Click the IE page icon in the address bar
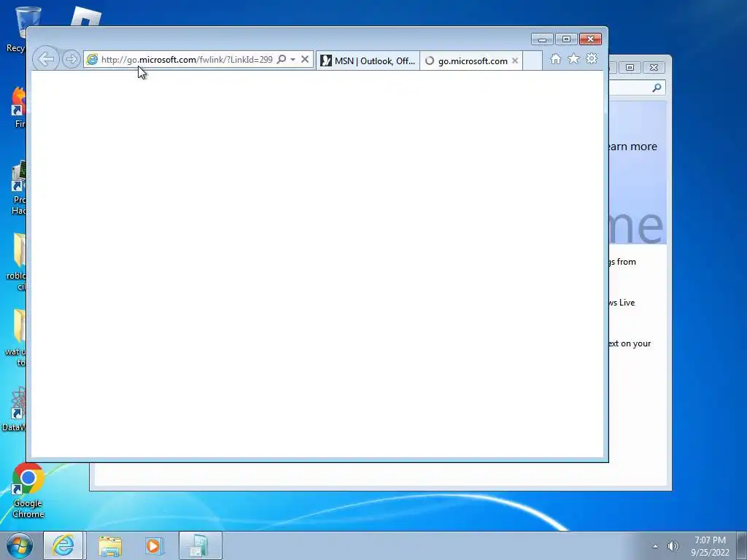Viewport: 747px width, 560px height. (x=92, y=60)
